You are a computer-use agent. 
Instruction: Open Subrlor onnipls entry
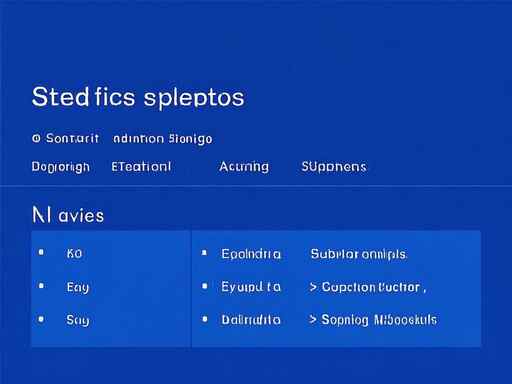tap(358, 254)
